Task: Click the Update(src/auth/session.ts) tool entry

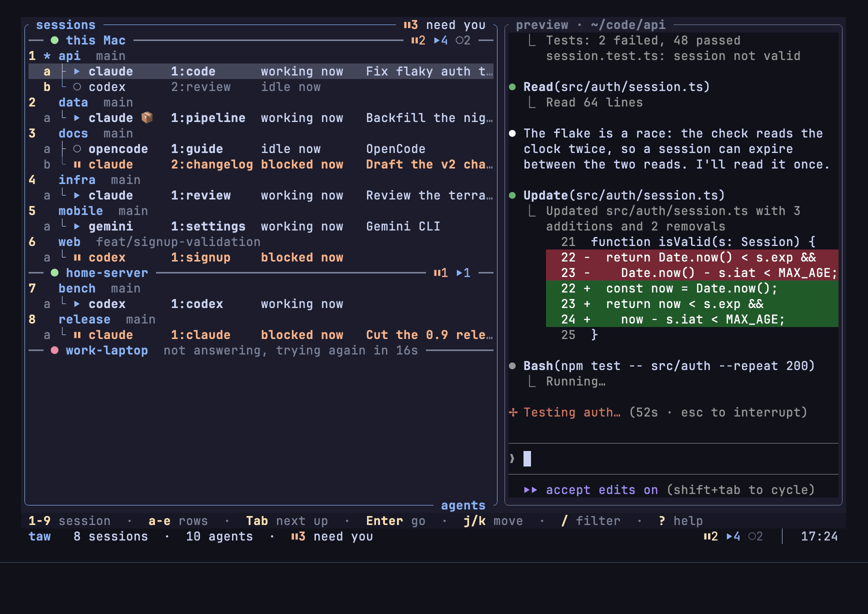Action: [x=624, y=195]
